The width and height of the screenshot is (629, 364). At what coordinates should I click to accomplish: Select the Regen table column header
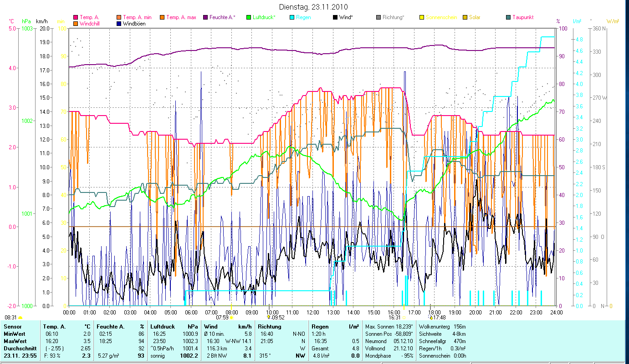320,327
